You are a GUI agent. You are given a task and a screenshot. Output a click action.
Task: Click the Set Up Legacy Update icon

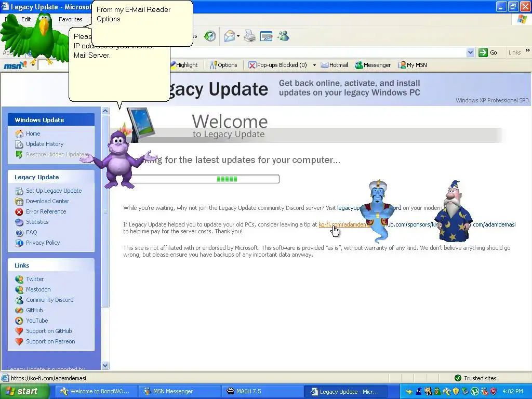19,191
